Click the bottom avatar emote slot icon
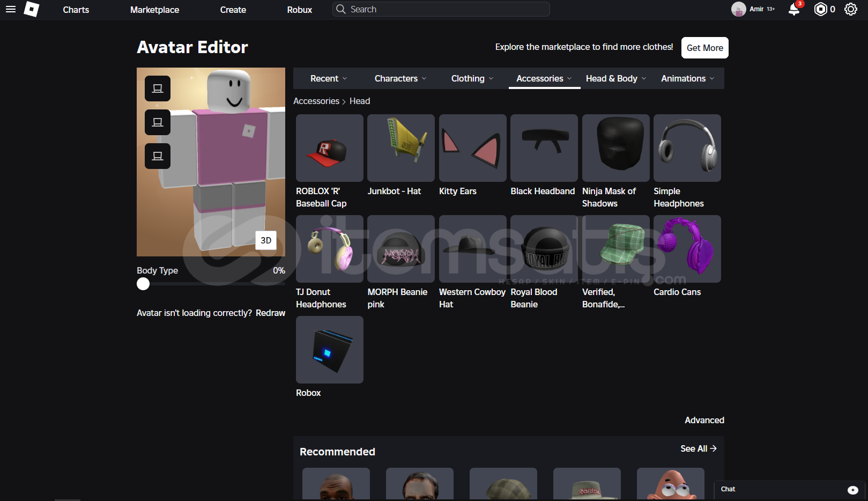 158,156
